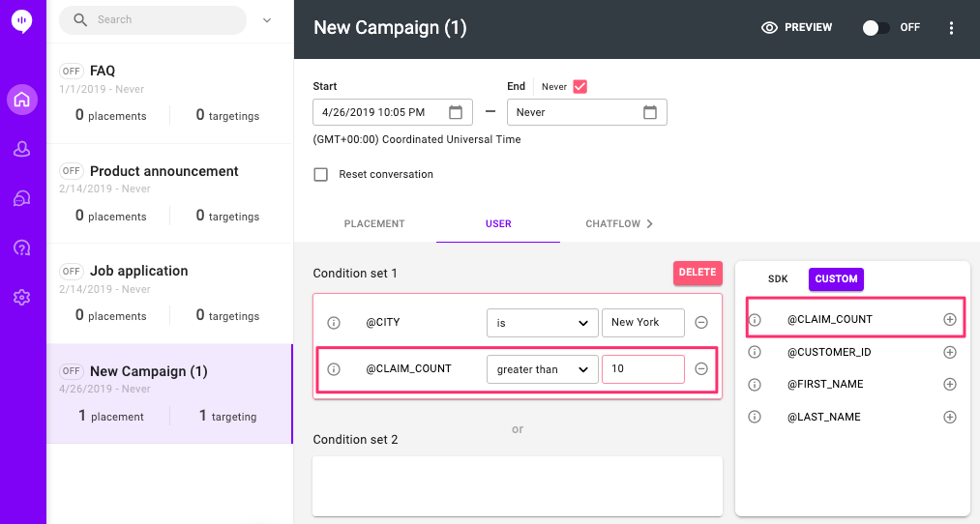Click info icon for @CLAIM_COUNT in custom list
980x524 pixels.
pos(755,320)
